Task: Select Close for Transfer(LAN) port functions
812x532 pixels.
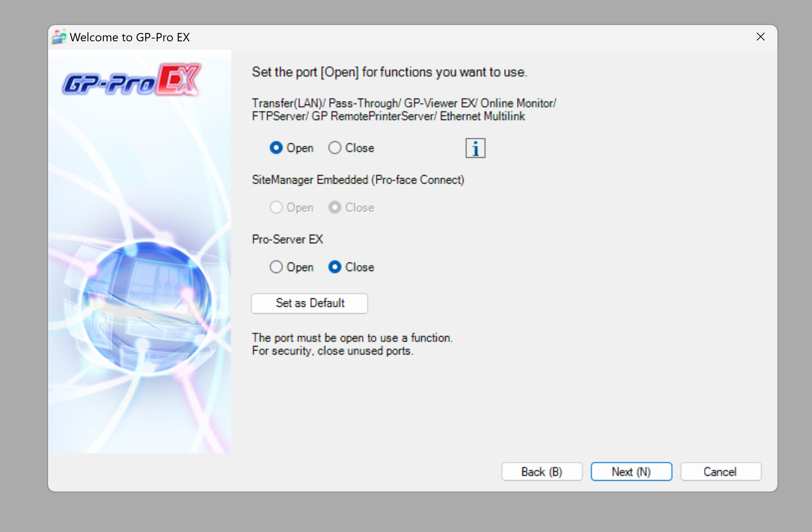Action: point(335,148)
